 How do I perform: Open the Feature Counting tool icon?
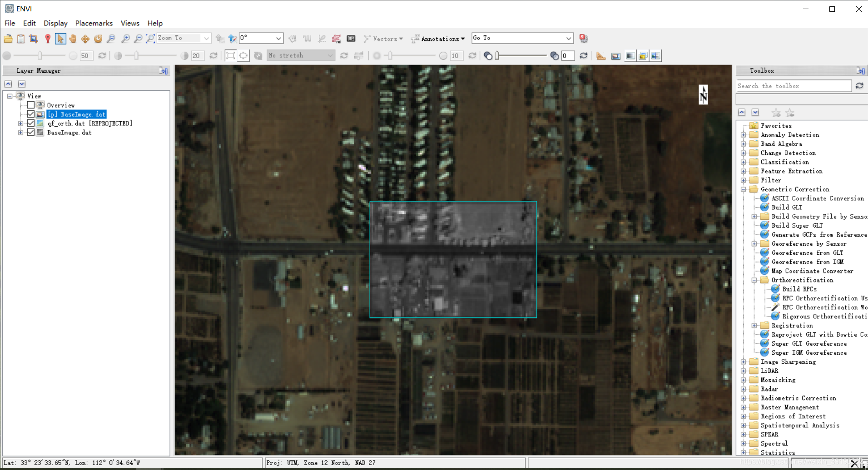coord(351,39)
